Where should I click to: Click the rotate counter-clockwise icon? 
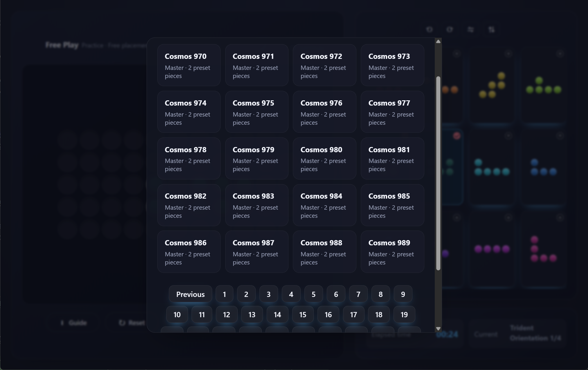point(430,30)
